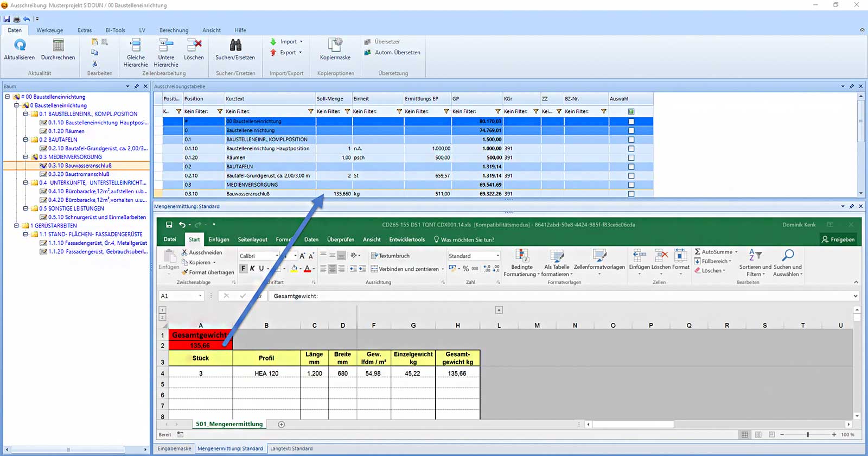Tick Auswahl checkbox for Bauwasseranschluß row
The image size is (868, 456).
tap(631, 194)
